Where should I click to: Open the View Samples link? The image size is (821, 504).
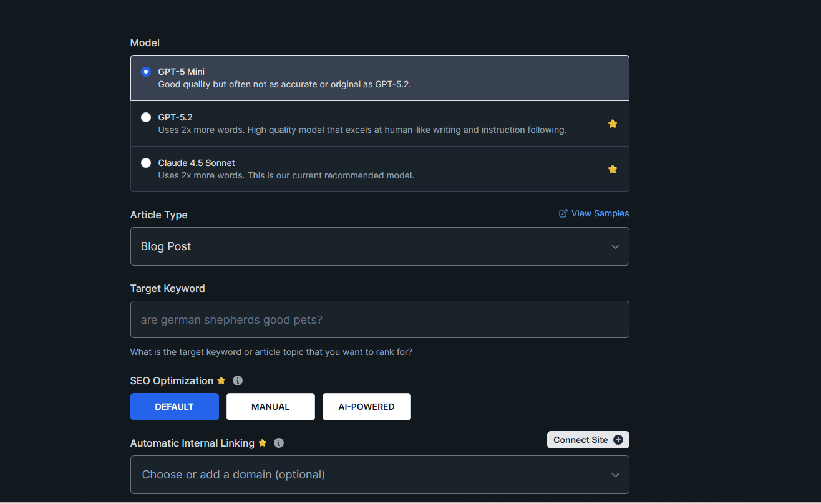[x=600, y=213]
